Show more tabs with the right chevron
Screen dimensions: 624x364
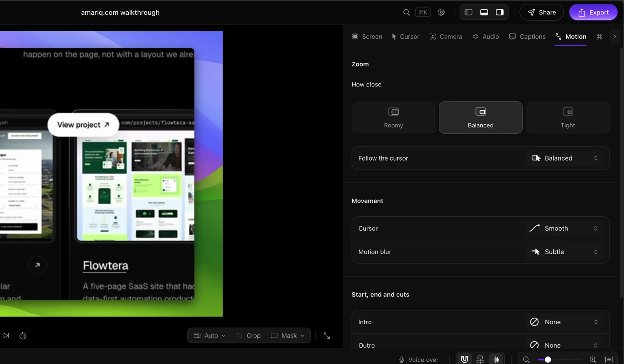(615, 37)
